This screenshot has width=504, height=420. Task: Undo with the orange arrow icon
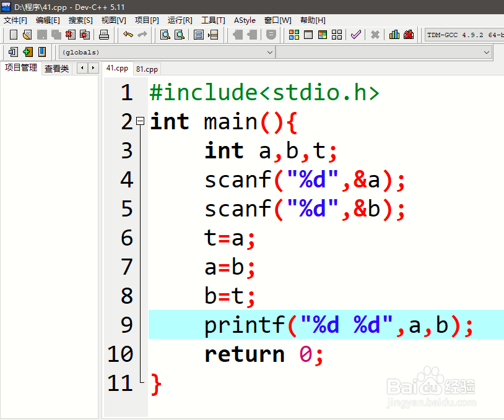point(128,35)
